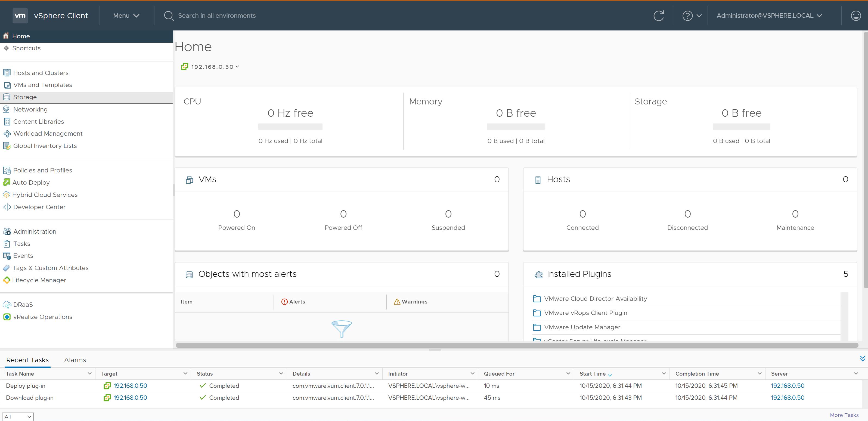This screenshot has width=868, height=421.
Task: Click the Auto Deploy green arrow icon
Action: point(7,182)
